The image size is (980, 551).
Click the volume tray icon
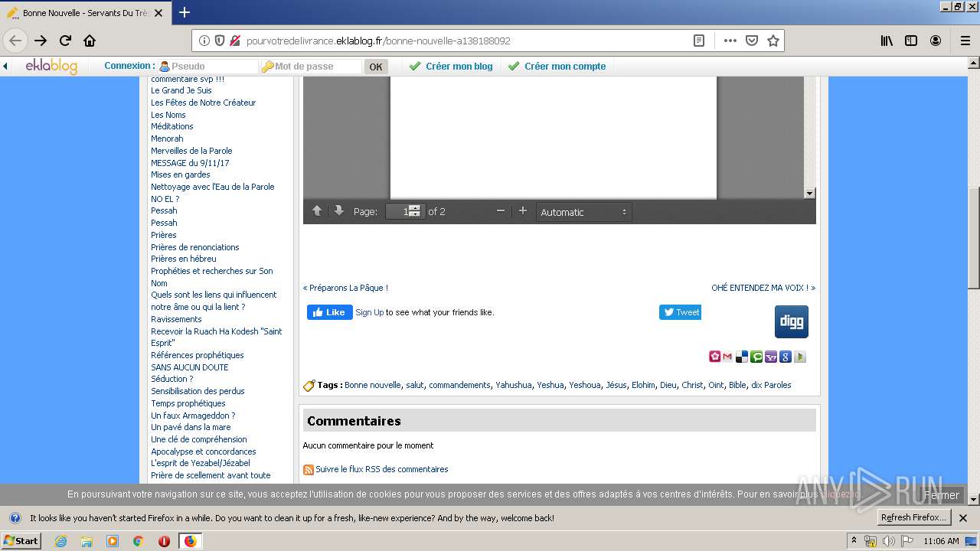tap(889, 541)
